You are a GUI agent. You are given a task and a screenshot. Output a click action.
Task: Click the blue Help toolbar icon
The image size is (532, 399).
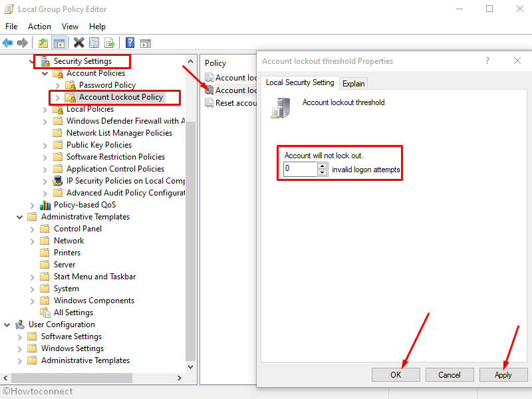point(130,43)
